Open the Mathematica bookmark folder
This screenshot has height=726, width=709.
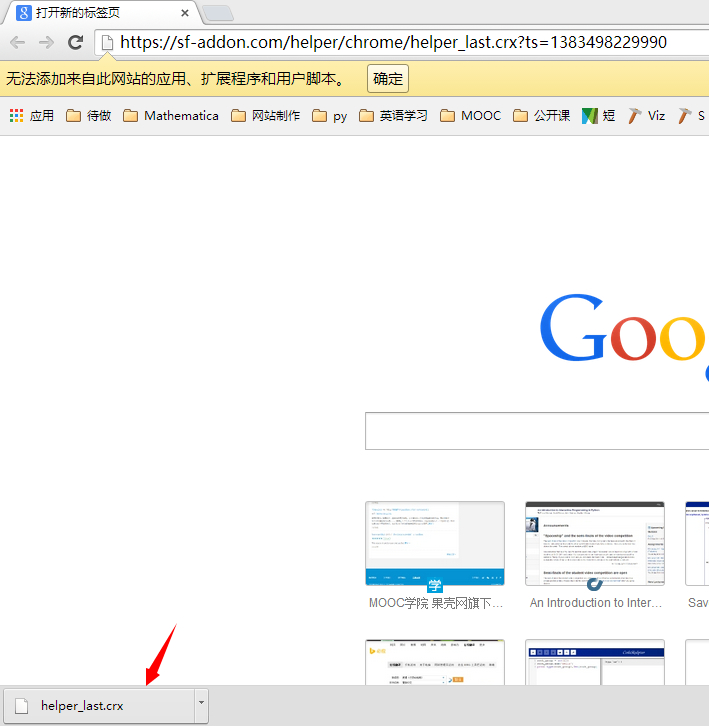(171, 116)
